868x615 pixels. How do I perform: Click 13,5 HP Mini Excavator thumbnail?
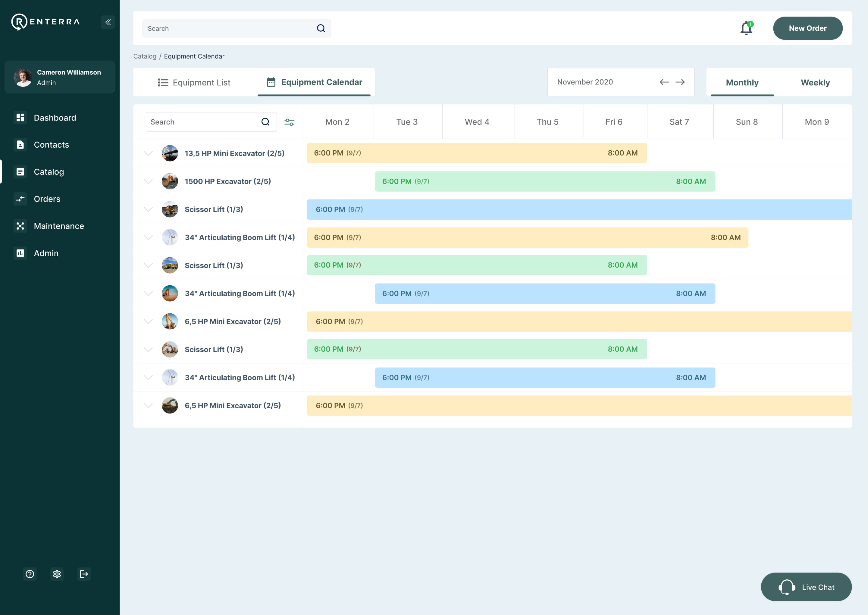(x=170, y=153)
